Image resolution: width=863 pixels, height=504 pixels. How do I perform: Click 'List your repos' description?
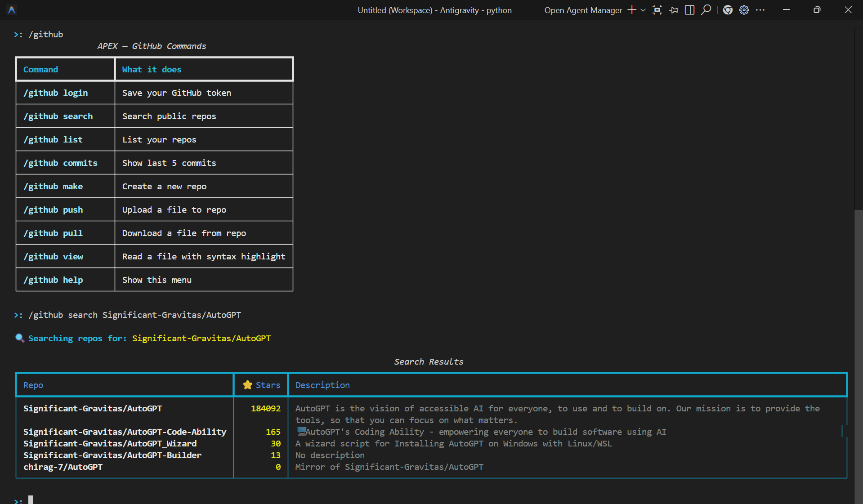click(x=159, y=139)
